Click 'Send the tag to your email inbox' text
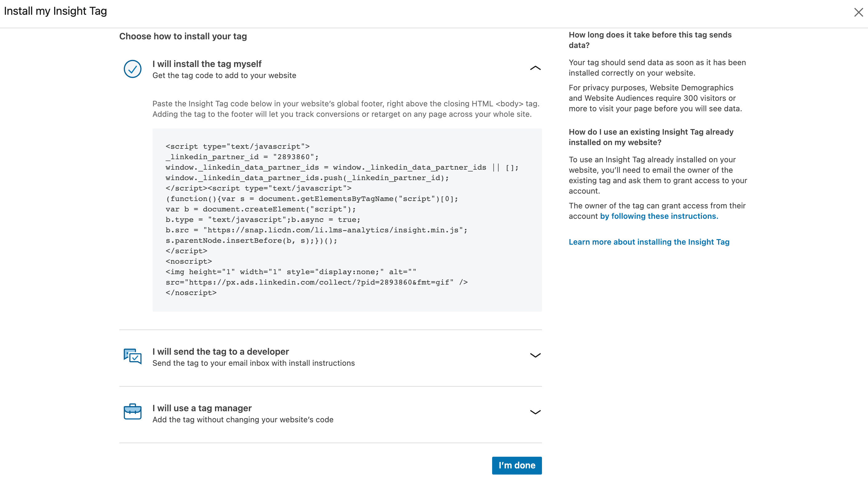Image resolution: width=868 pixels, height=477 pixels. tap(253, 363)
